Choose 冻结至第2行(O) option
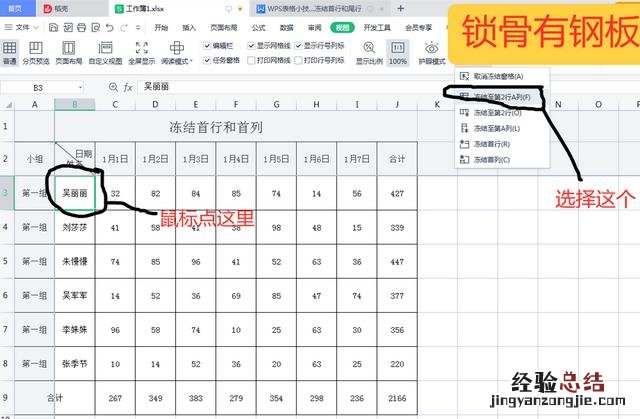640x419 pixels. coord(502,113)
